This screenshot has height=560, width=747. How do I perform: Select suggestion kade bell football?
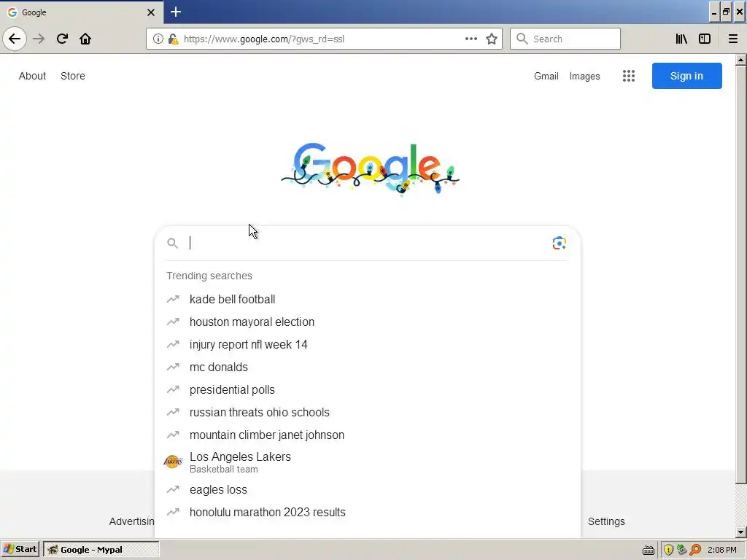pyautogui.click(x=368, y=299)
